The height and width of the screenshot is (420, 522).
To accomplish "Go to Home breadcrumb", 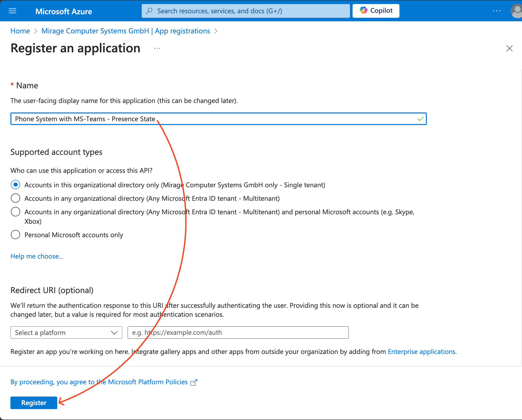I will (x=20, y=31).
